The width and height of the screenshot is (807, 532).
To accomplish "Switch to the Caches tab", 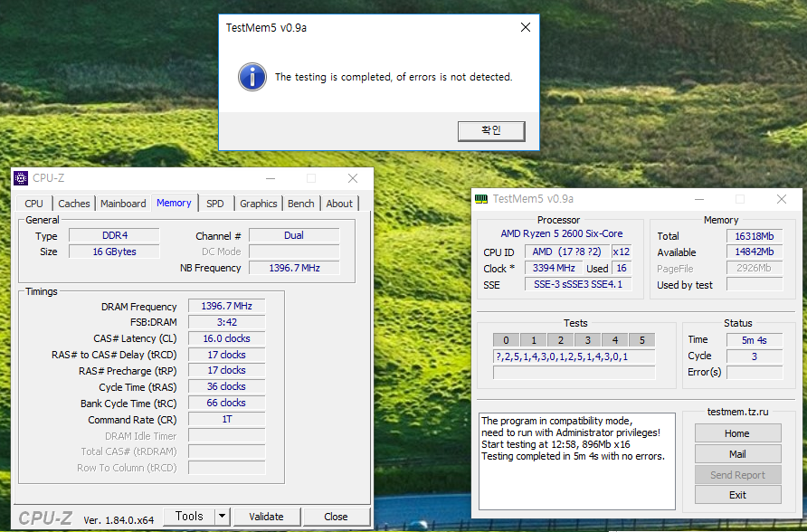I will tap(73, 204).
